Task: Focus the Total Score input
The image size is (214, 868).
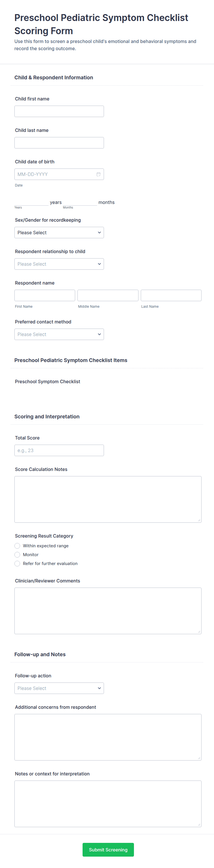Action: point(59,450)
